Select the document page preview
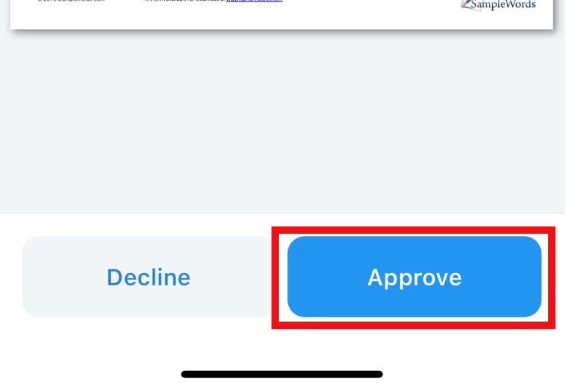 click(282, 15)
